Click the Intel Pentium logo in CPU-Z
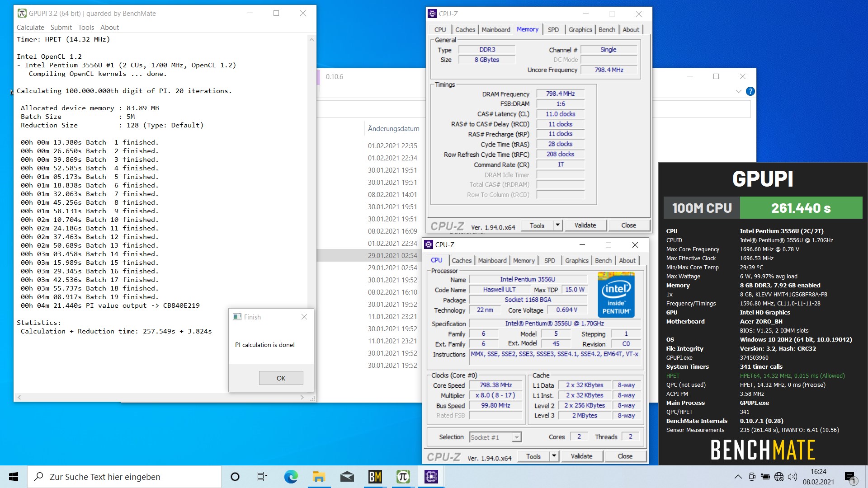Viewport: 868px width, 488px height. (x=616, y=295)
